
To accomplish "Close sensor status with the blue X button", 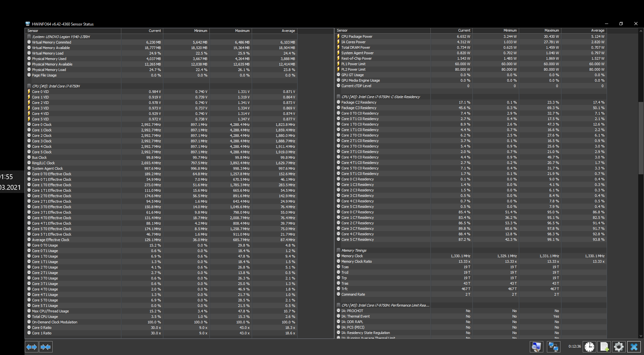I will pos(634,347).
